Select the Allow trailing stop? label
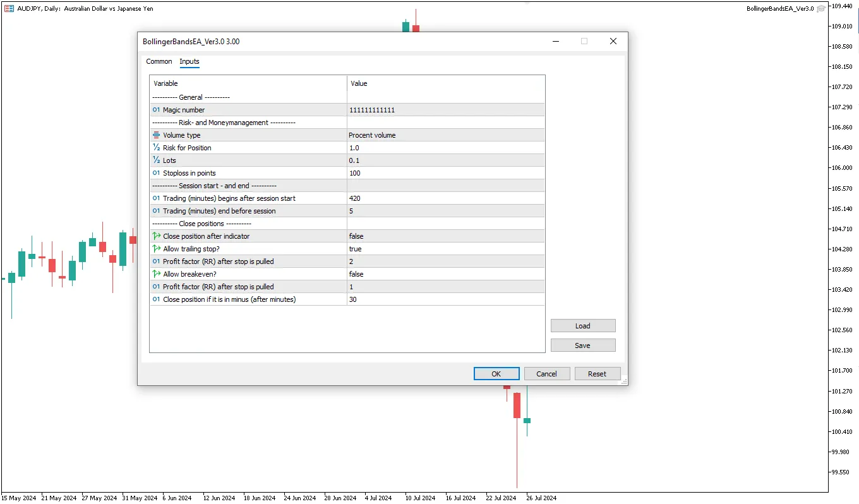This screenshot has height=504, width=859. click(193, 249)
